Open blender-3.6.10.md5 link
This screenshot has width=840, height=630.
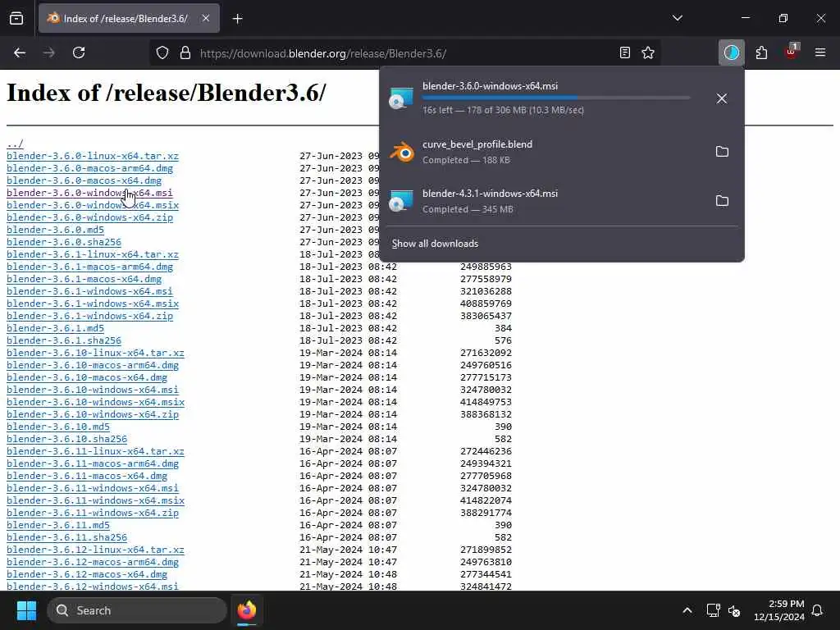(x=58, y=427)
